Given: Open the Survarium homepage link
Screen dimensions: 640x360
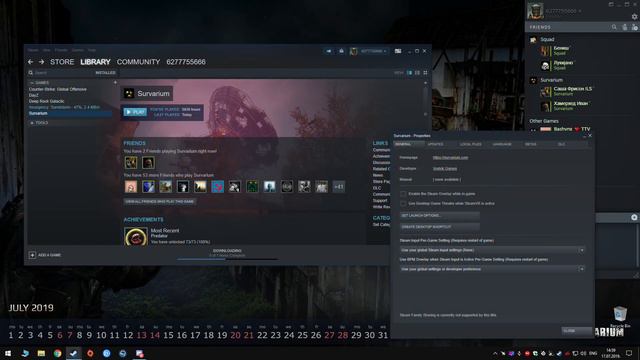Looking at the screenshot, I should pos(450,158).
